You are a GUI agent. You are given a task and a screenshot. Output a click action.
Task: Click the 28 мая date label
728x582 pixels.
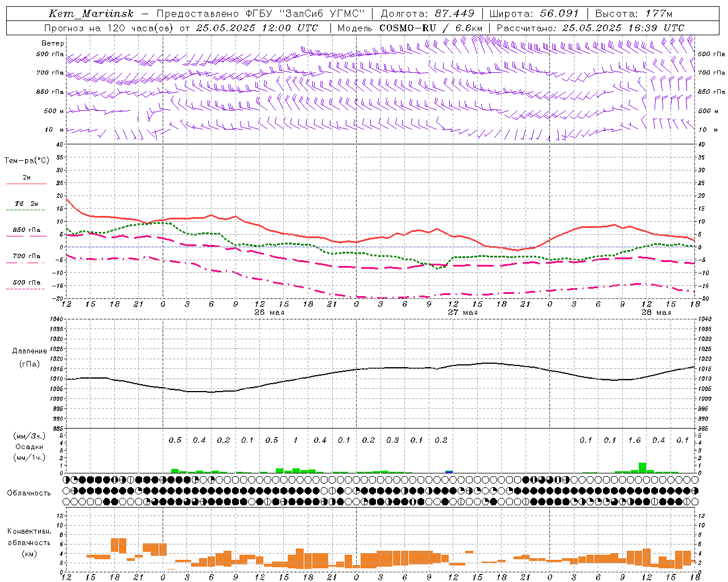coord(656,313)
